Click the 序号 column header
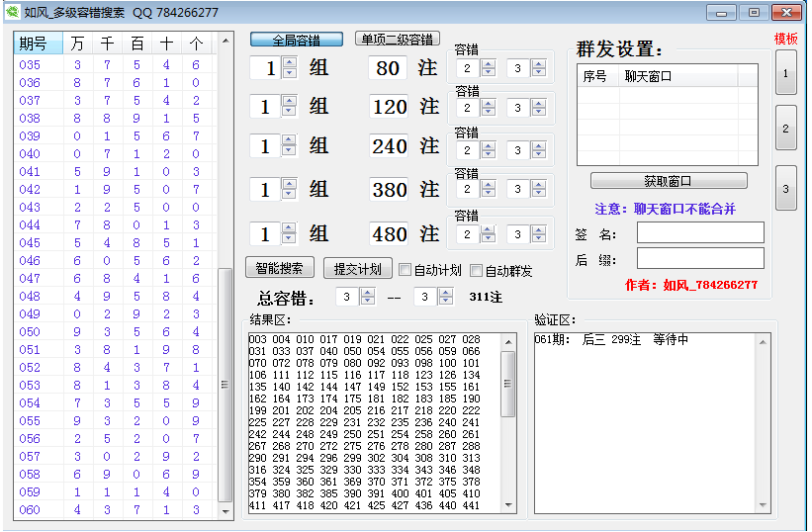This screenshot has height=532, width=812. pos(598,76)
